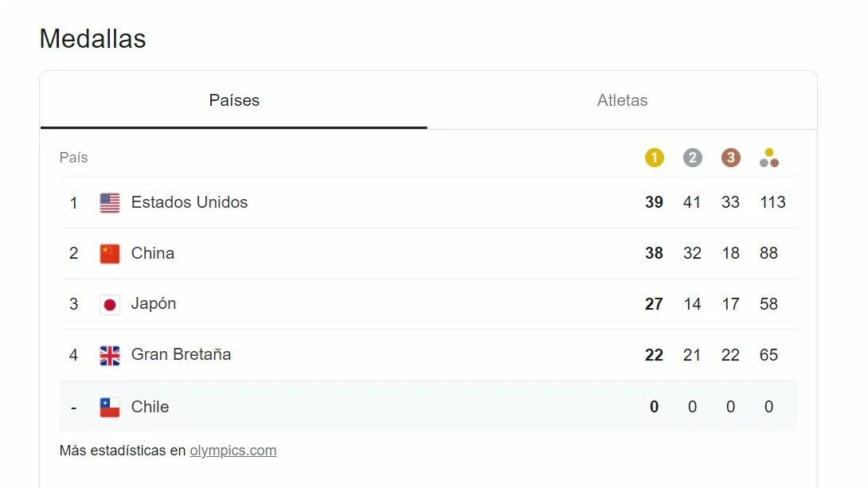868x488 pixels.
Task: Click the Great Britain flag icon
Action: [110, 355]
